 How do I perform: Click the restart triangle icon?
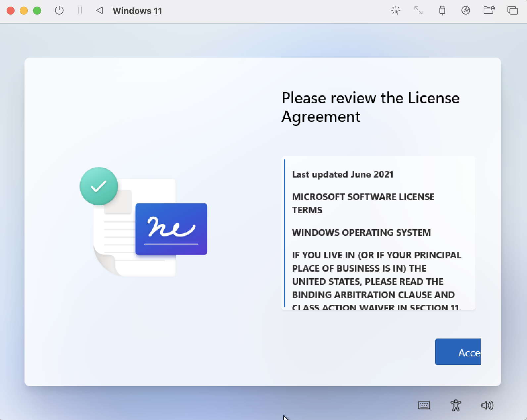100,11
